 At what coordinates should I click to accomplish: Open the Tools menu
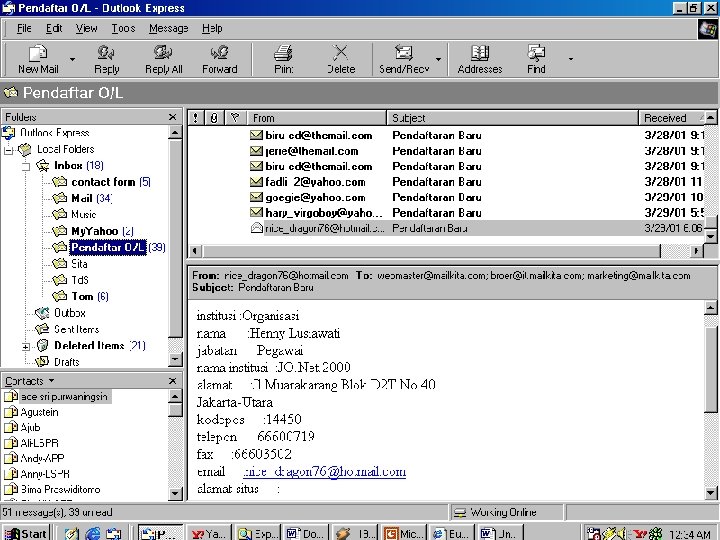[x=123, y=28]
